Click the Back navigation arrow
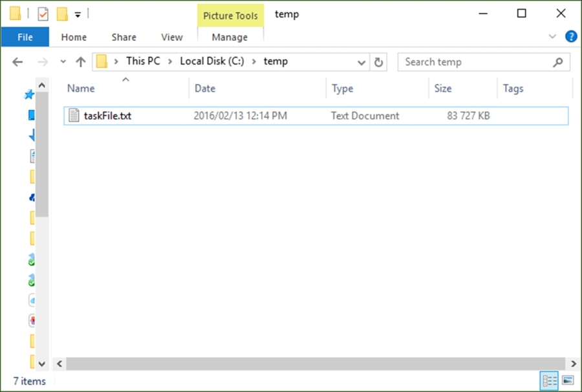The image size is (582, 392). point(17,62)
